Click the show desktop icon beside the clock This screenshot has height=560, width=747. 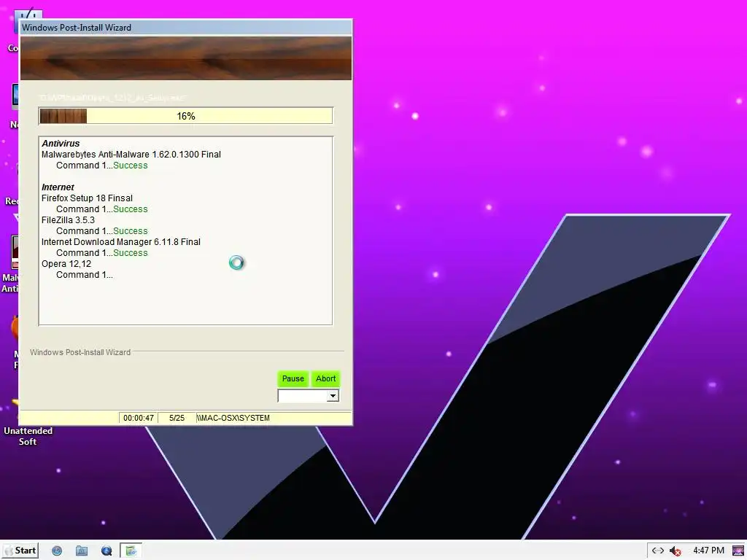(x=738, y=551)
